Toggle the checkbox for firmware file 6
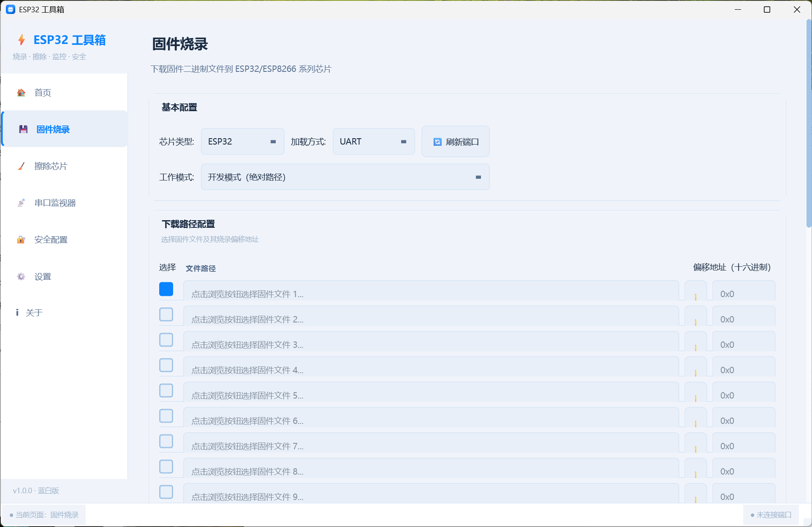 click(166, 416)
